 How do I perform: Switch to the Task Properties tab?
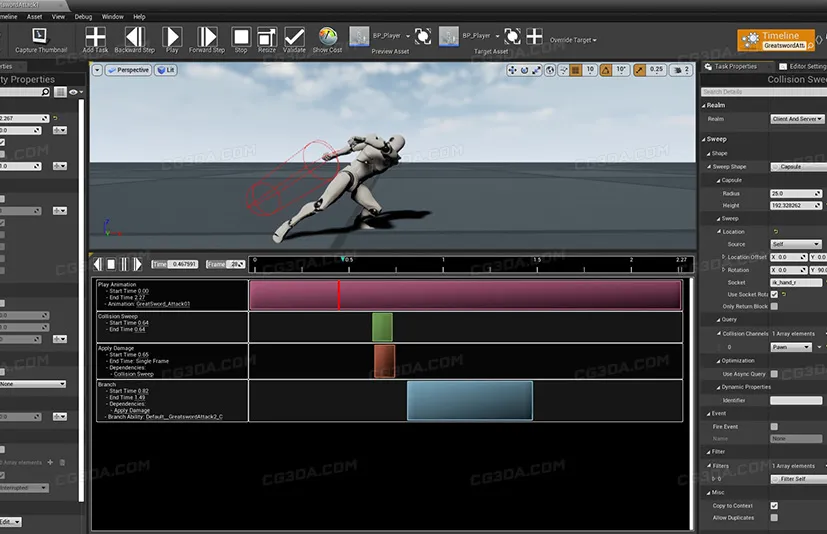pos(735,66)
